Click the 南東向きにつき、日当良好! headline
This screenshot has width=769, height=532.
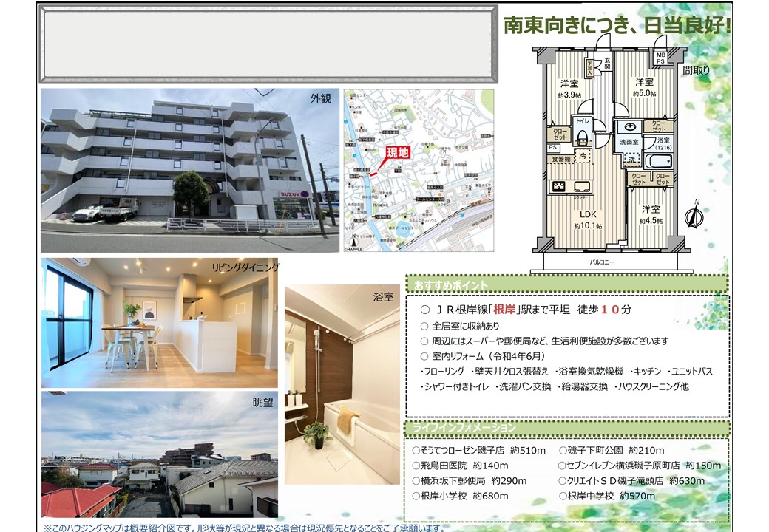point(617,26)
